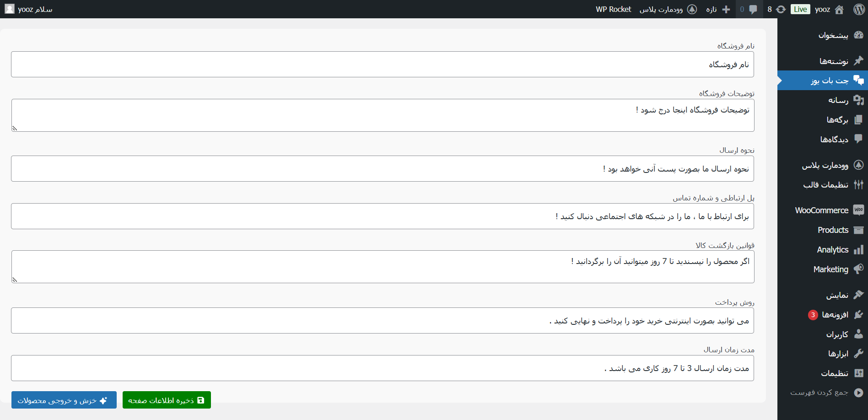Click the Marketing megaphone icon

point(859,269)
